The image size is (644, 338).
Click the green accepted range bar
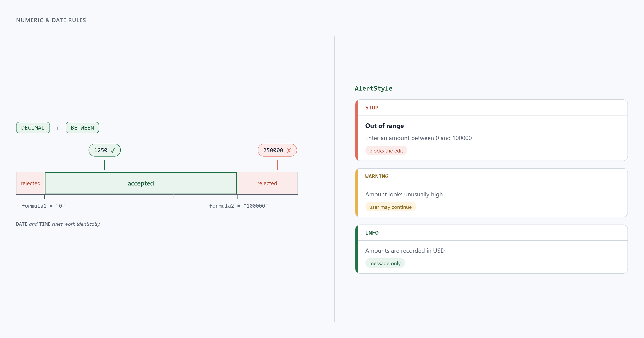(x=141, y=183)
